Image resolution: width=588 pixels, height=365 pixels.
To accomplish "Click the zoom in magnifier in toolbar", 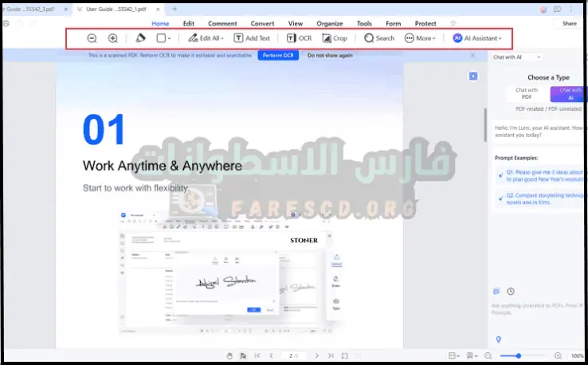I will [x=113, y=38].
